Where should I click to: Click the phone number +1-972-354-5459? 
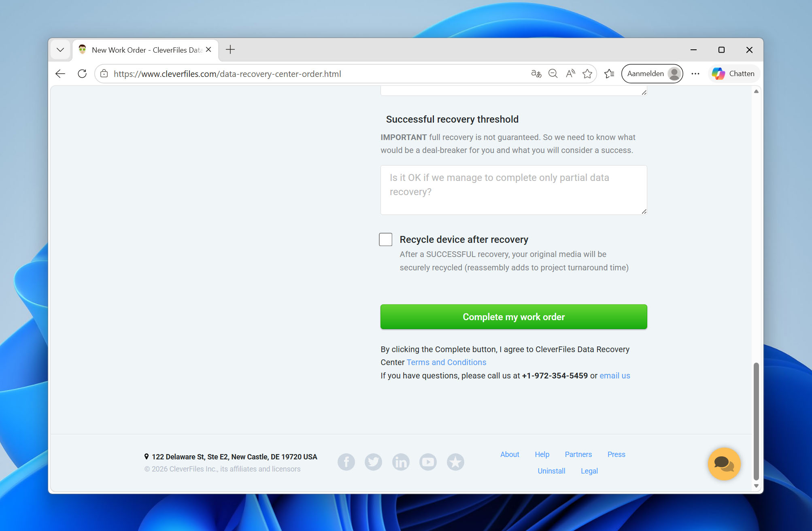pos(555,376)
